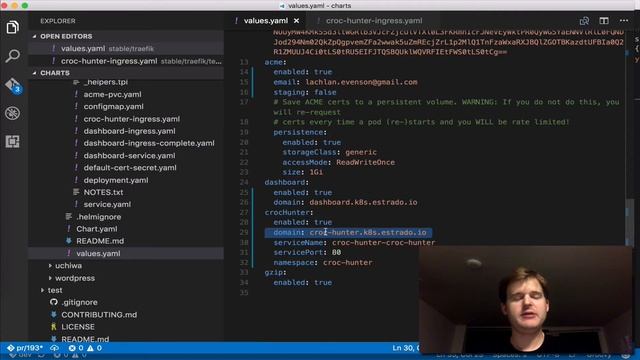Open Chart.yaml in the file tree
The width and height of the screenshot is (640, 360).
(97, 229)
